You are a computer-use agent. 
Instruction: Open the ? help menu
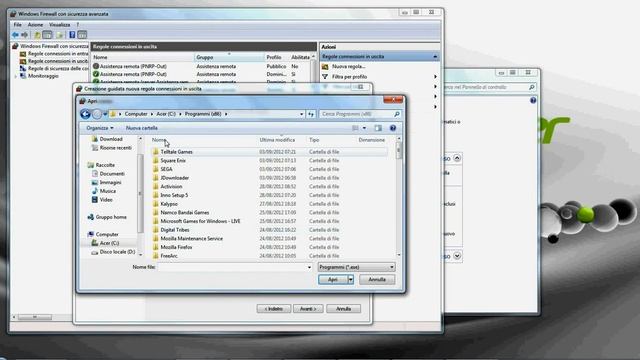78,25
